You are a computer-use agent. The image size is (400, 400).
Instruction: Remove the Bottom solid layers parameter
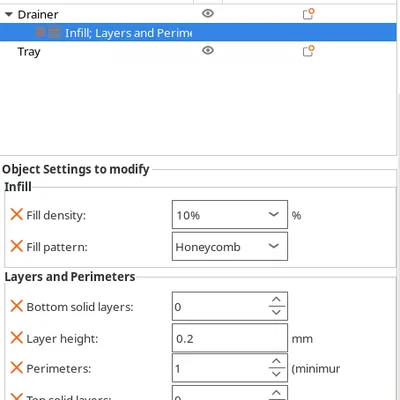coord(16,306)
